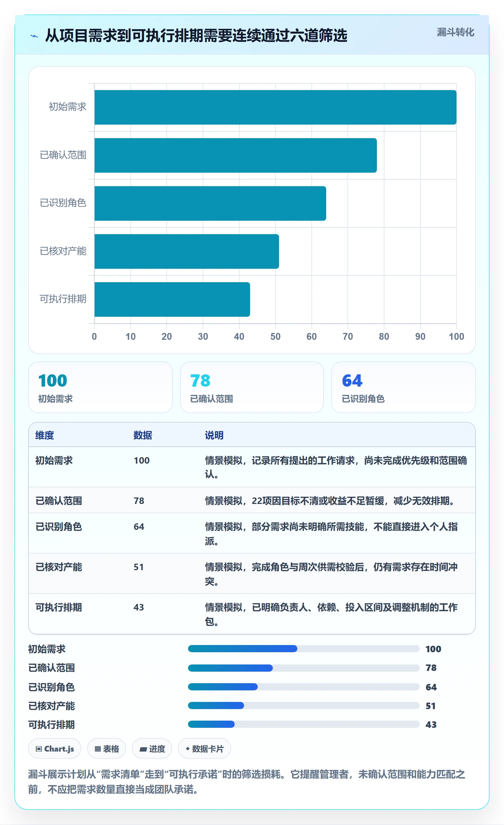Select the 数据卡片 chip
504x825 pixels.
[204, 749]
